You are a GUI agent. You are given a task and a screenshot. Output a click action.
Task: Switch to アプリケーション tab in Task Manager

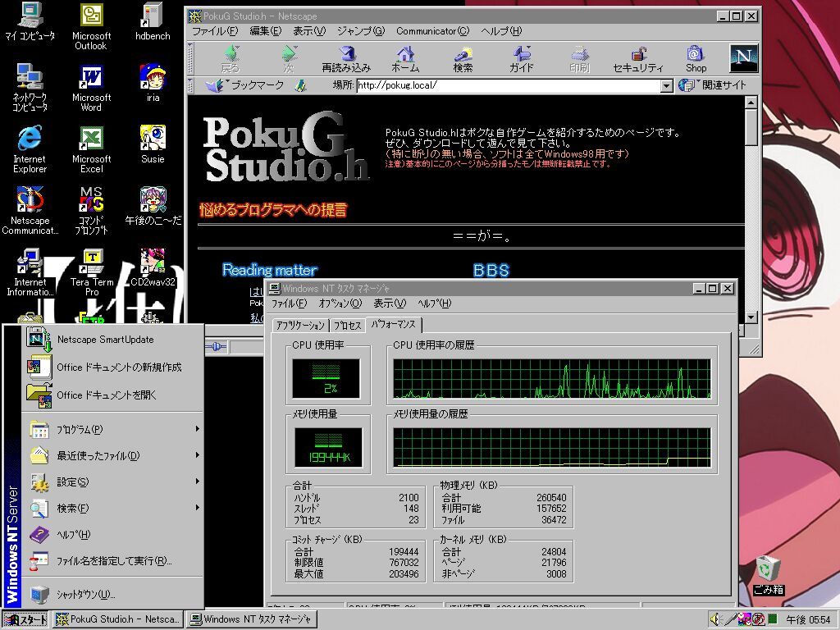[x=300, y=325]
